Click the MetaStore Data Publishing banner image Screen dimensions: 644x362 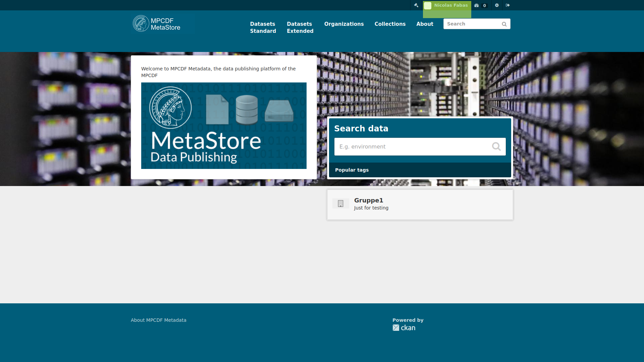pyautogui.click(x=224, y=126)
